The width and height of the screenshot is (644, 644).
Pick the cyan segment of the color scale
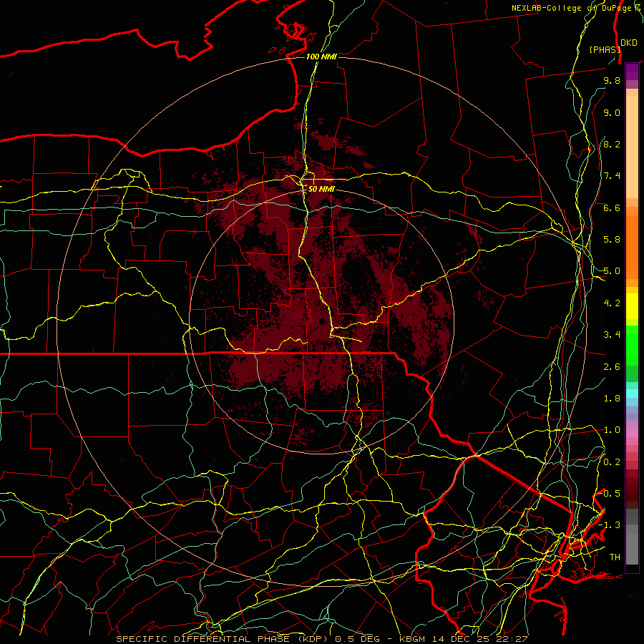coord(632,394)
